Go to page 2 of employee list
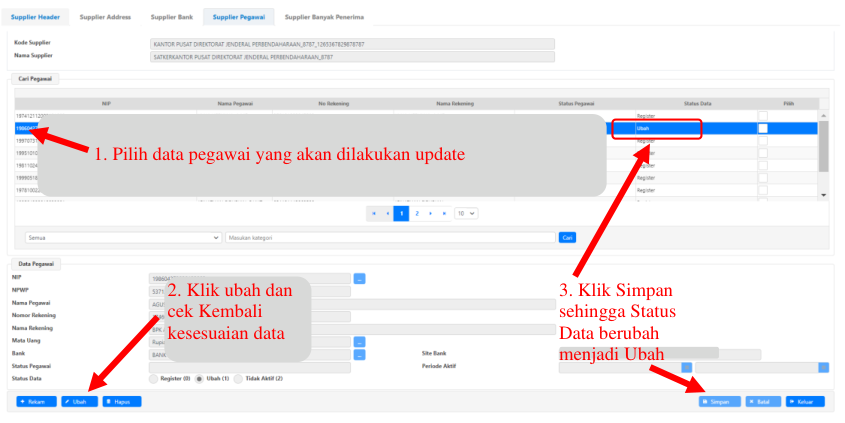The height and width of the screenshot is (423, 845). (x=416, y=213)
